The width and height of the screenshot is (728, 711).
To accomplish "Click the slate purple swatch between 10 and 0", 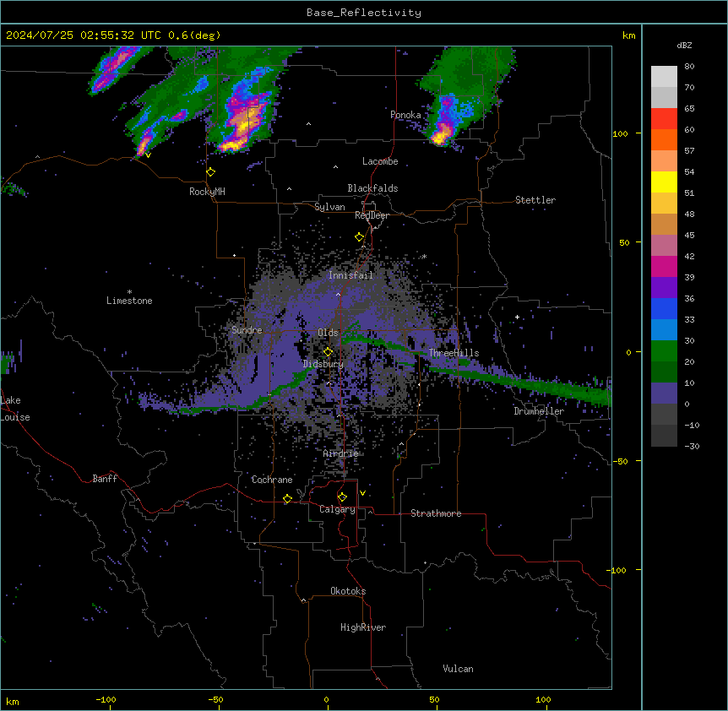I will point(664,393).
